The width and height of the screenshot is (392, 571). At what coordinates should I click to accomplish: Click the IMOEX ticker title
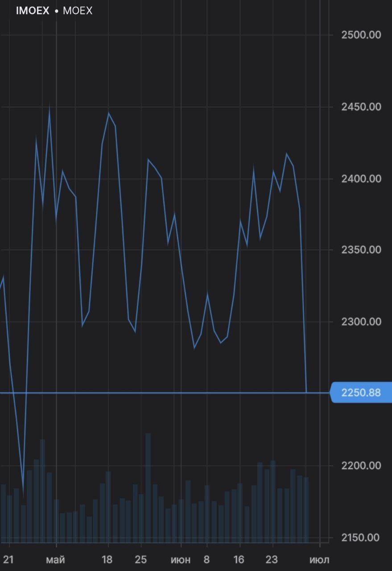pyautogui.click(x=33, y=11)
